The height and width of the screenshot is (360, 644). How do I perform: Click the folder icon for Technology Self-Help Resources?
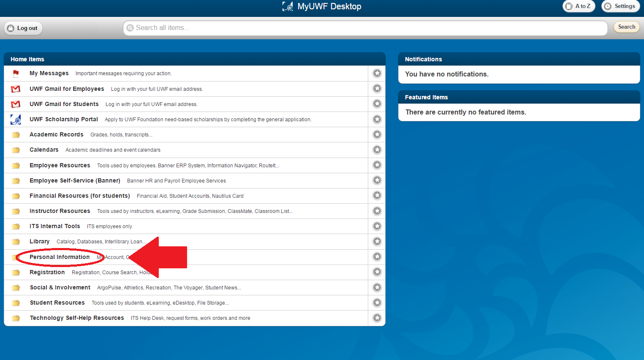pyautogui.click(x=16, y=318)
